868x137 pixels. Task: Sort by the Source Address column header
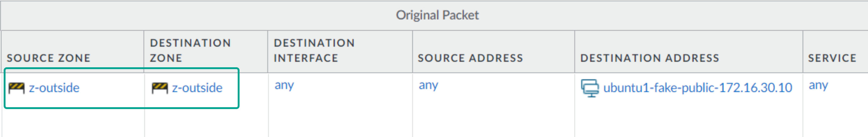coord(470,58)
